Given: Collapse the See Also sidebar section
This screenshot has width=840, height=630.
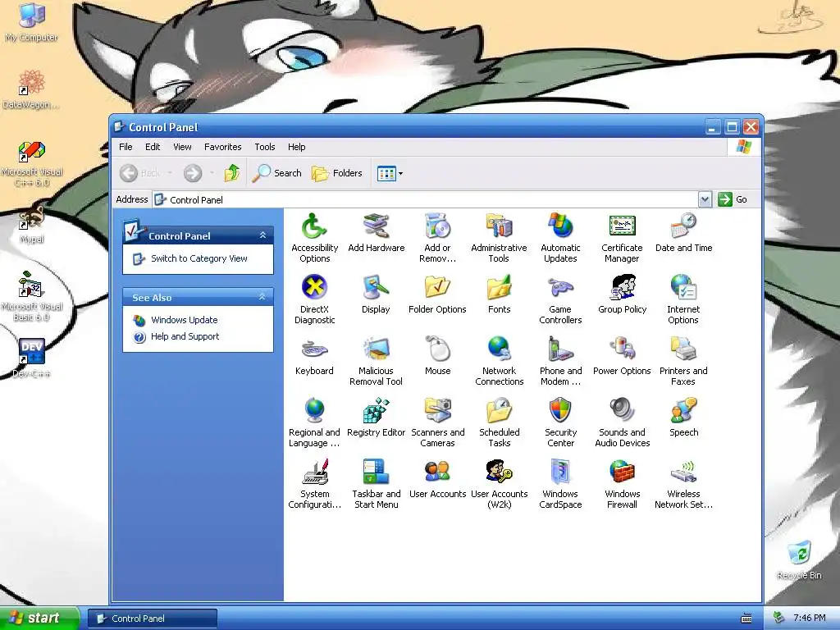Looking at the screenshot, I should pos(262,297).
